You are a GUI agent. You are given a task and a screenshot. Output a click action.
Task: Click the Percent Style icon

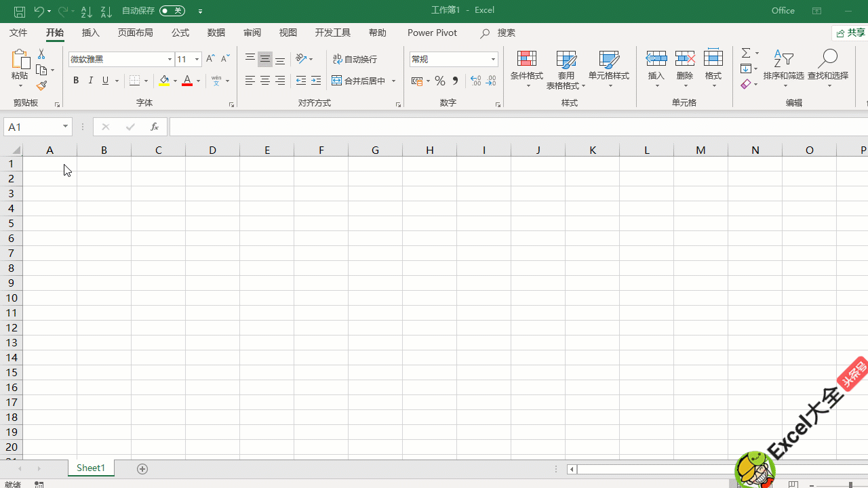coord(440,81)
